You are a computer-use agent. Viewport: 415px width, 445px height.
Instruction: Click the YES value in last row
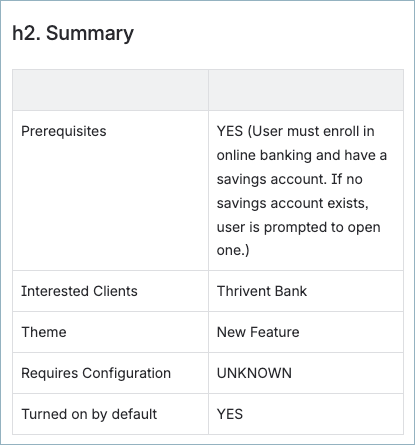pos(230,414)
